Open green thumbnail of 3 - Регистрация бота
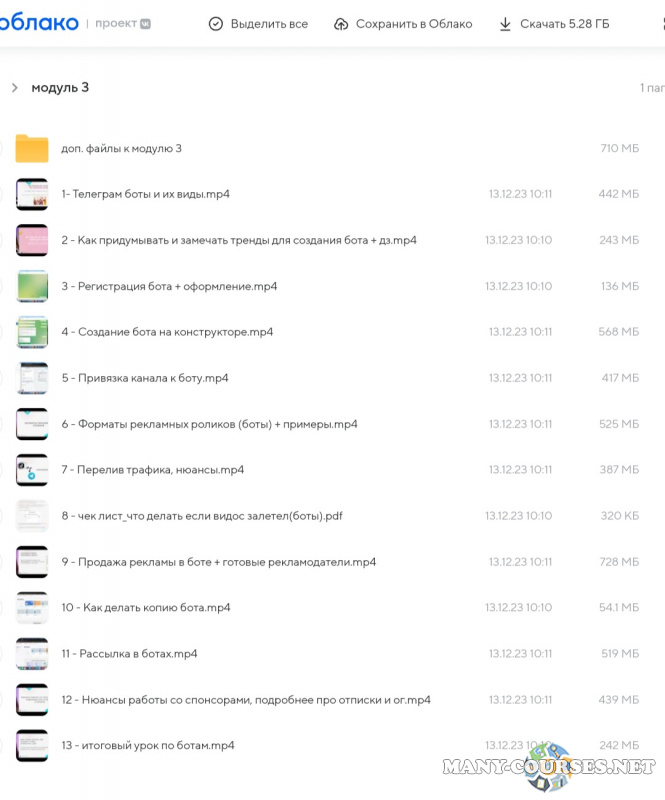Image resolution: width=665 pixels, height=800 pixels. [32, 286]
